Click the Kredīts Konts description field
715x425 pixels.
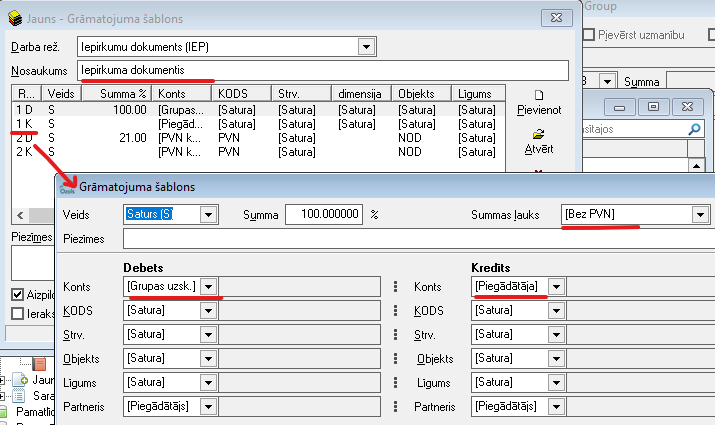tap(640, 286)
